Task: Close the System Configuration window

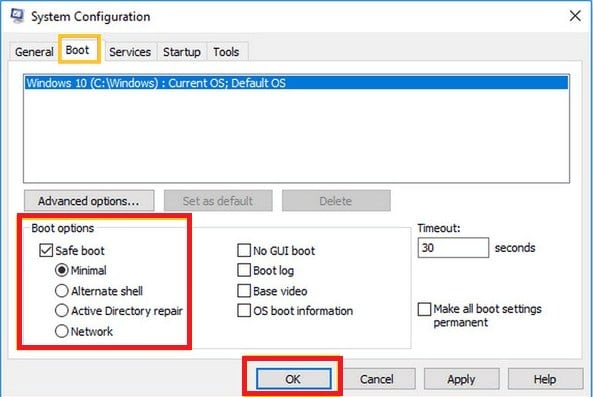Action: 575,16
